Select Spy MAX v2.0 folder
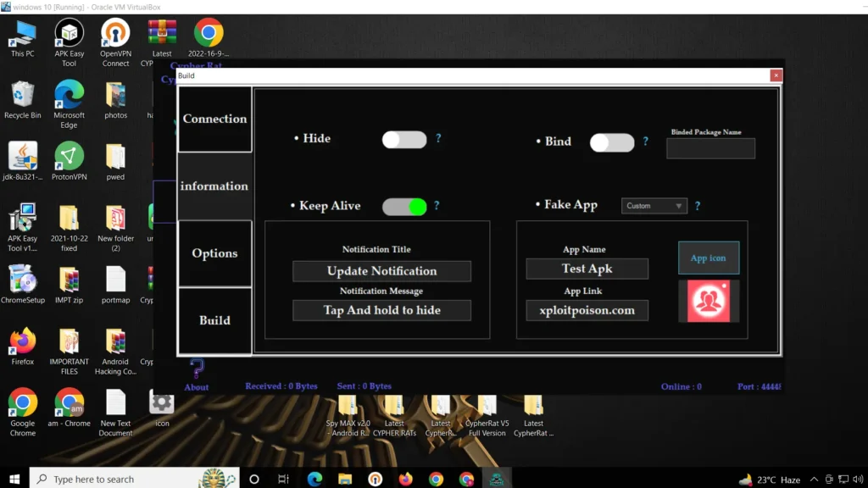The image size is (868, 488). 348,416
